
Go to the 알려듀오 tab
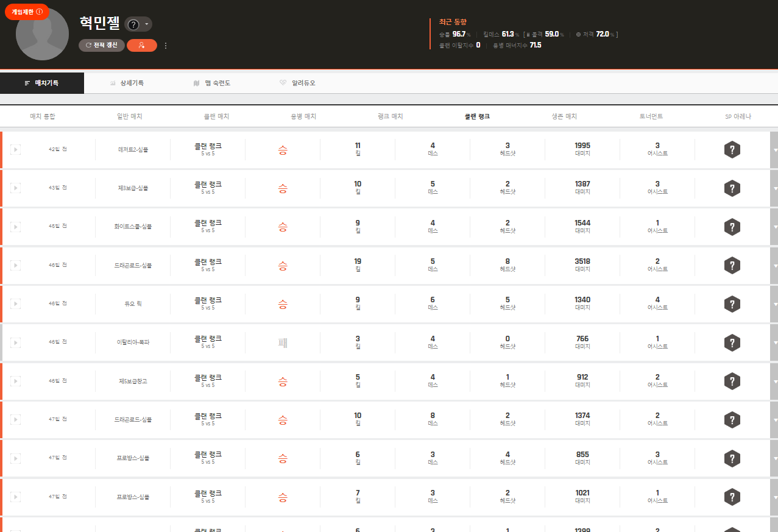297,83
